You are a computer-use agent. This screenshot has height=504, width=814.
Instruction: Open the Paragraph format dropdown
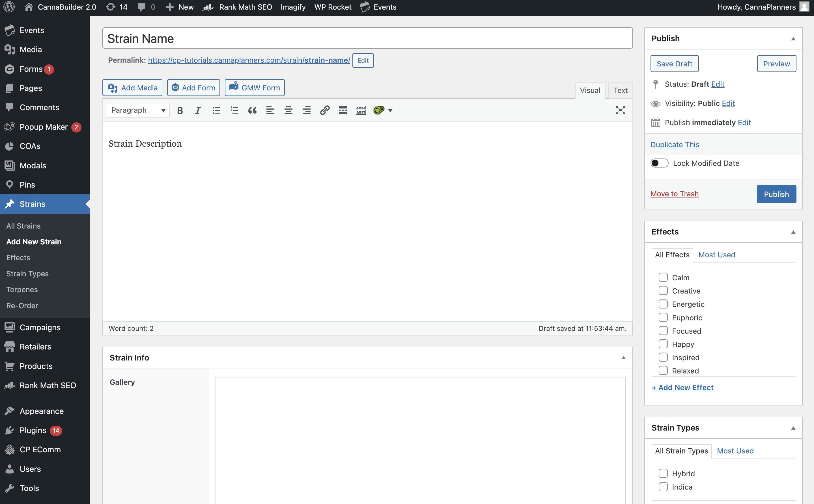(138, 110)
